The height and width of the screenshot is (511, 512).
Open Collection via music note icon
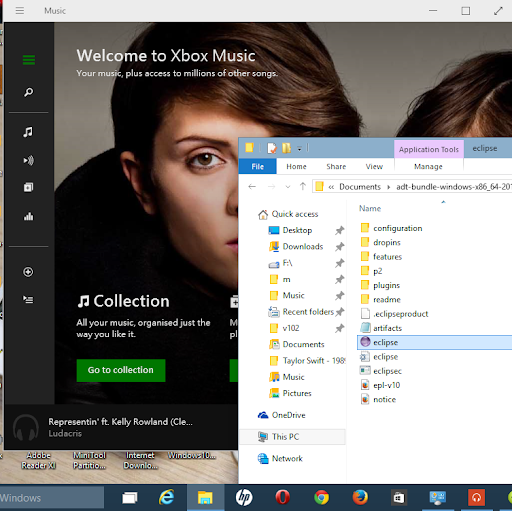point(28,132)
